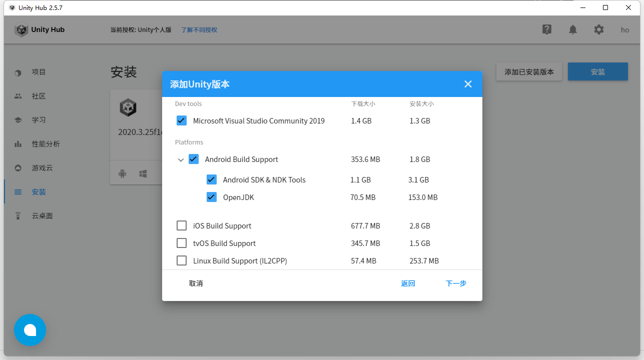Open the blue chat bubble button
Screen dimensions: 644x360
30,330
